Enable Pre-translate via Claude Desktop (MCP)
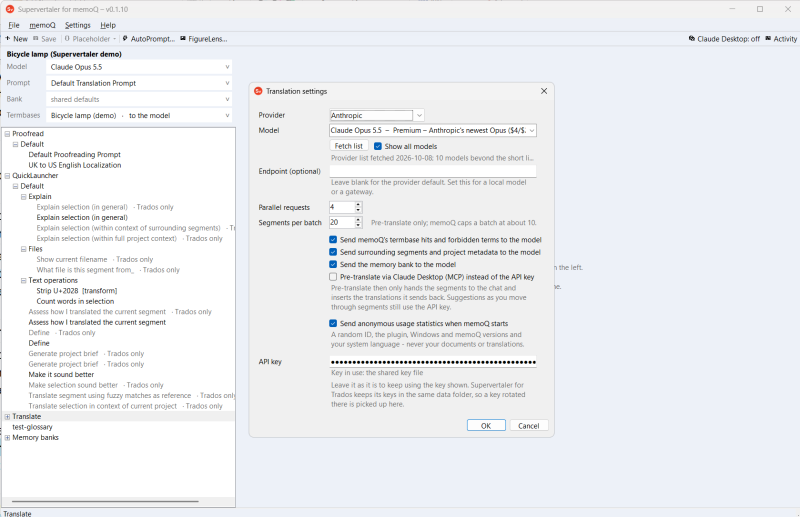 [x=333, y=277]
